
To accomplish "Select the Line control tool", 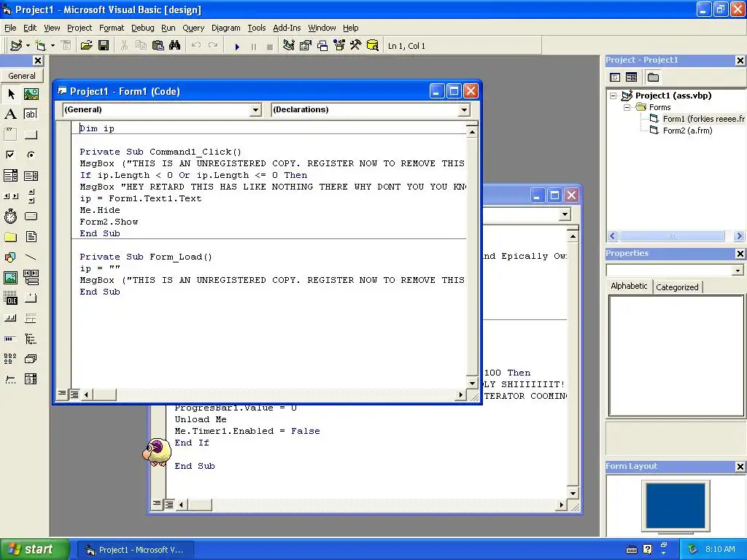I will pos(31,257).
